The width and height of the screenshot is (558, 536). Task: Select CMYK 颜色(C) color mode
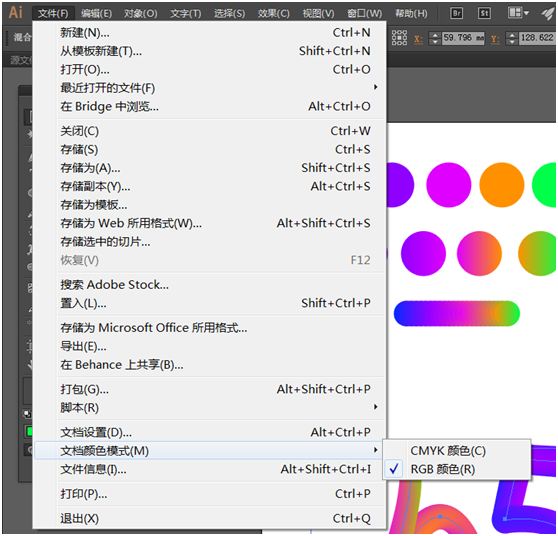(457, 451)
